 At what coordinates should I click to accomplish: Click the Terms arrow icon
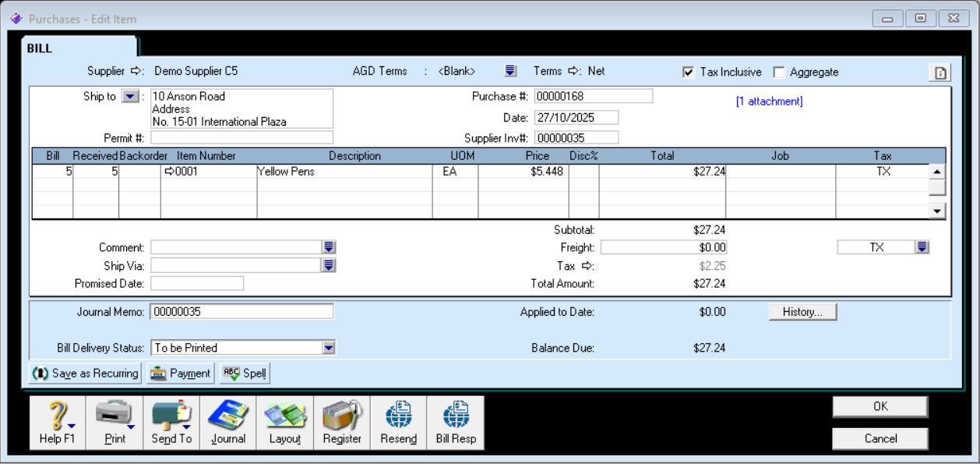coord(574,71)
